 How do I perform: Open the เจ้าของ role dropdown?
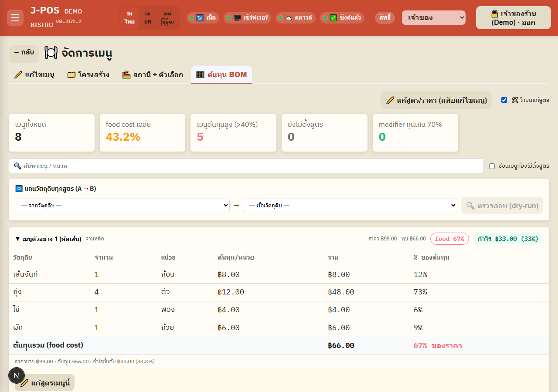coord(434,18)
